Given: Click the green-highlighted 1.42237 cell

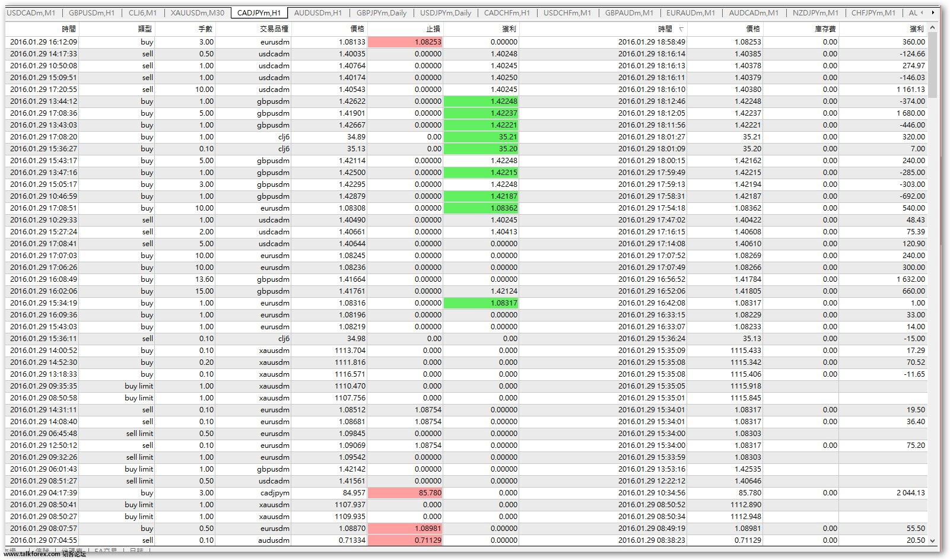Looking at the screenshot, I should (481, 113).
